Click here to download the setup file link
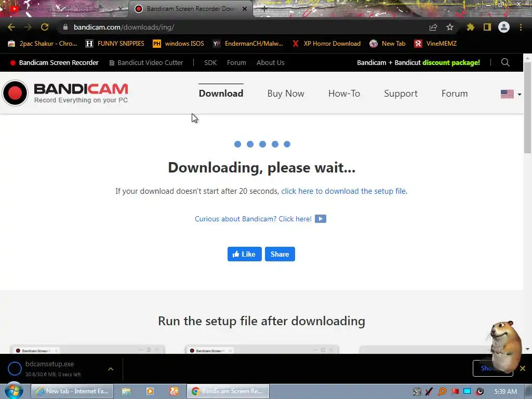The height and width of the screenshot is (399, 532). [x=344, y=191]
